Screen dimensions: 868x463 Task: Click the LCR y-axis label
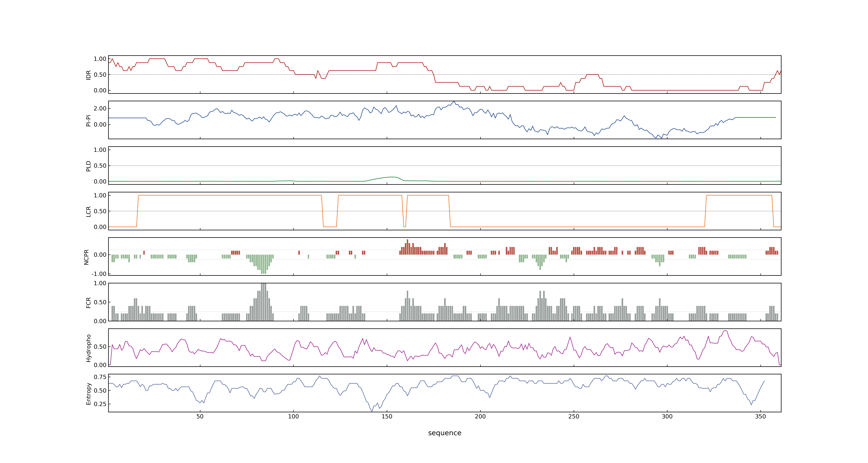[x=88, y=211]
